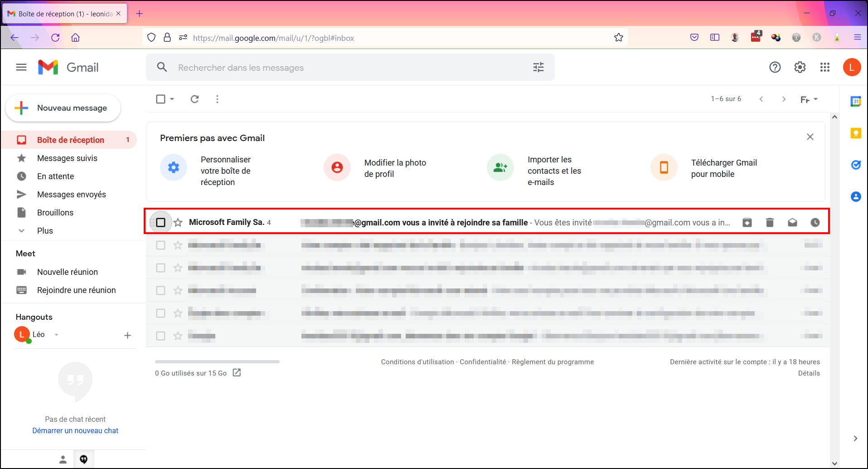Refresh the inbox message list
868x469 pixels.
194,99
